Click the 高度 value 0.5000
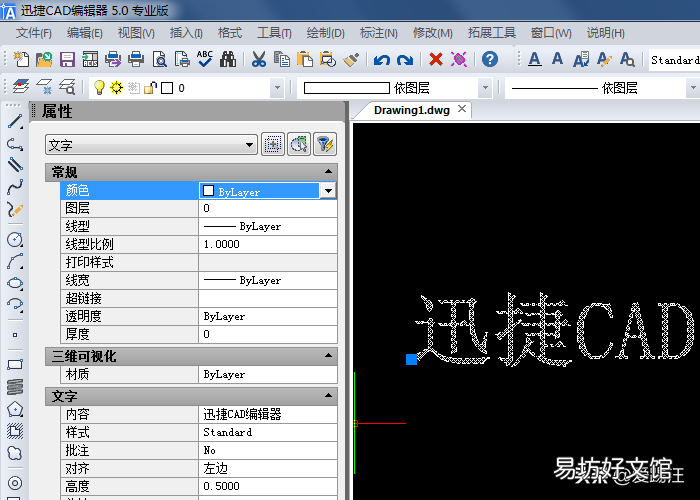The width and height of the screenshot is (700, 500). (267, 486)
